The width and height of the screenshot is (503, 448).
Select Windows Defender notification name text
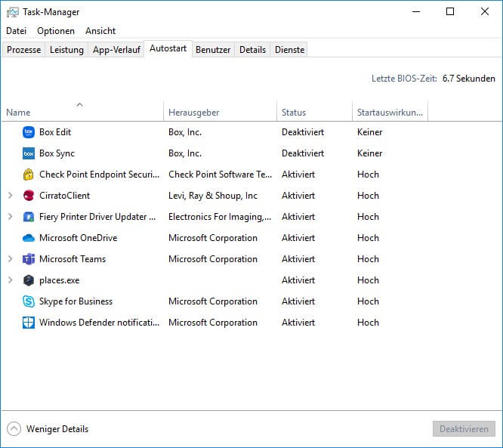pyautogui.click(x=99, y=323)
